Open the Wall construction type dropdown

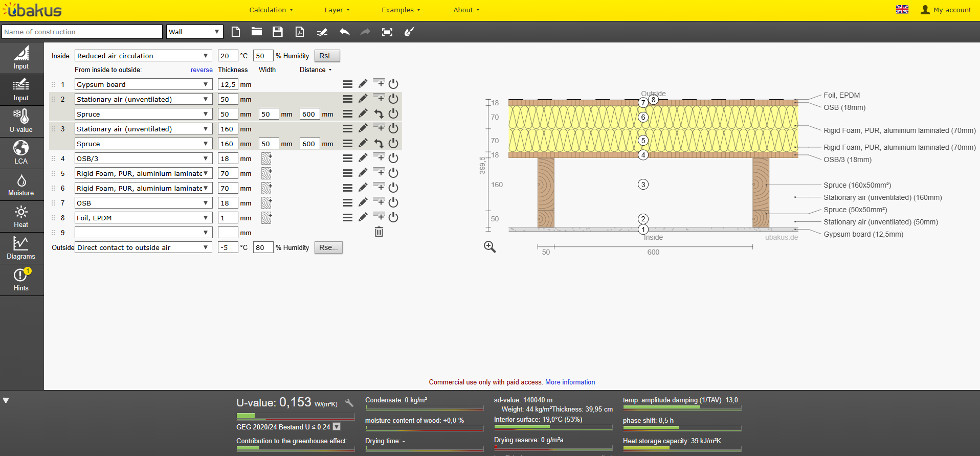(x=195, y=32)
